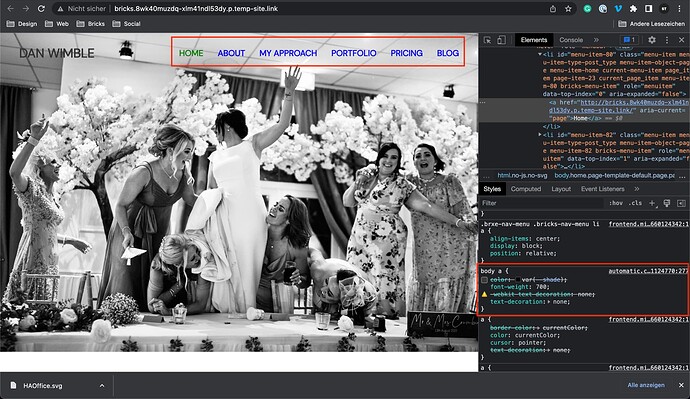Screen dimensions: 690x399
Task: Click the webkit-text-decoration warning triangle
Action: coord(484,294)
